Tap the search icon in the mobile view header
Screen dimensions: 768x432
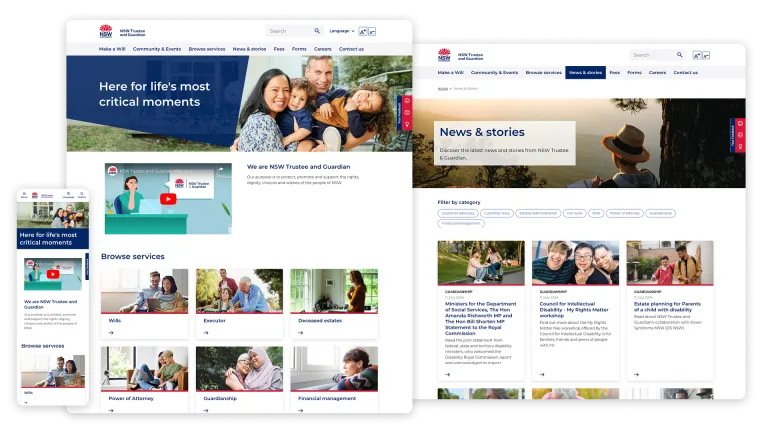pyautogui.click(x=81, y=194)
